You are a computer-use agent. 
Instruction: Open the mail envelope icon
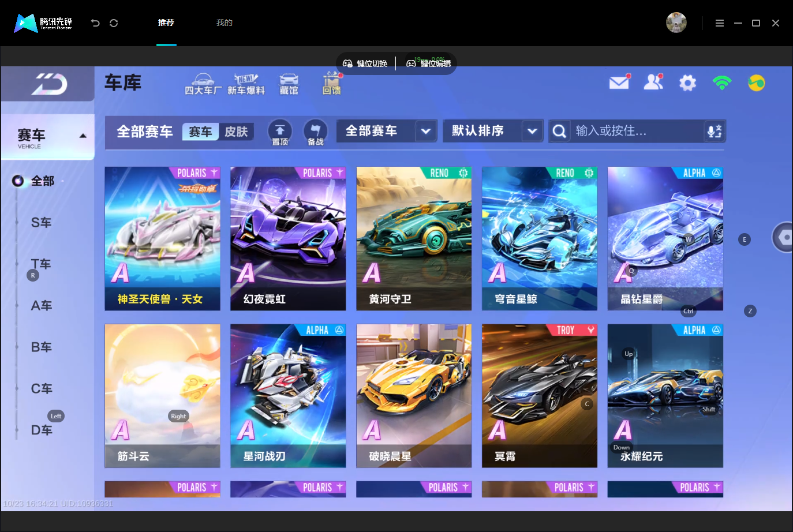click(619, 83)
